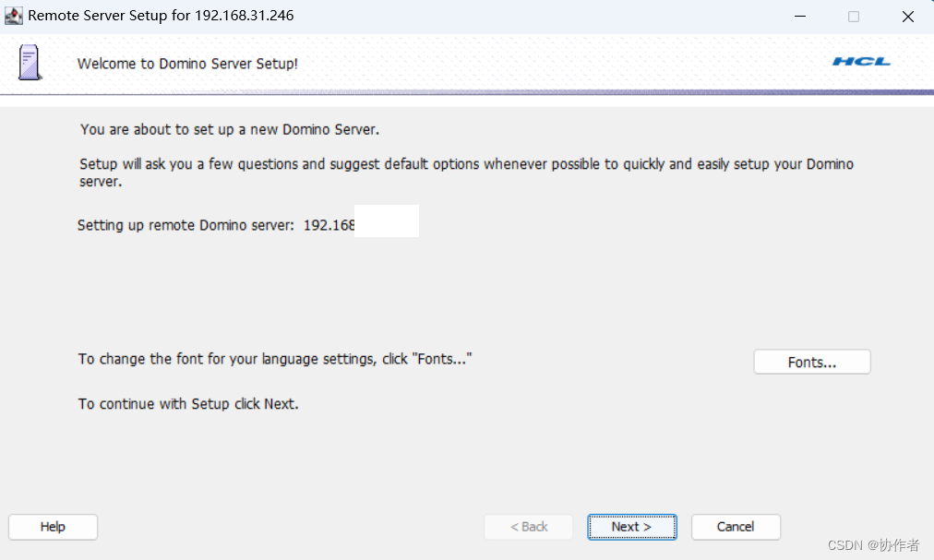The height and width of the screenshot is (560, 934).
Task: Click the setup window title bar icon
Action: click(14, 16)
